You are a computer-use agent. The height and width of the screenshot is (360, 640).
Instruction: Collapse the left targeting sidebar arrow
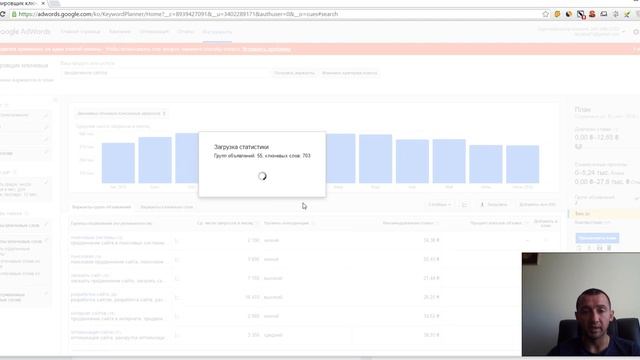coord(56,100)
